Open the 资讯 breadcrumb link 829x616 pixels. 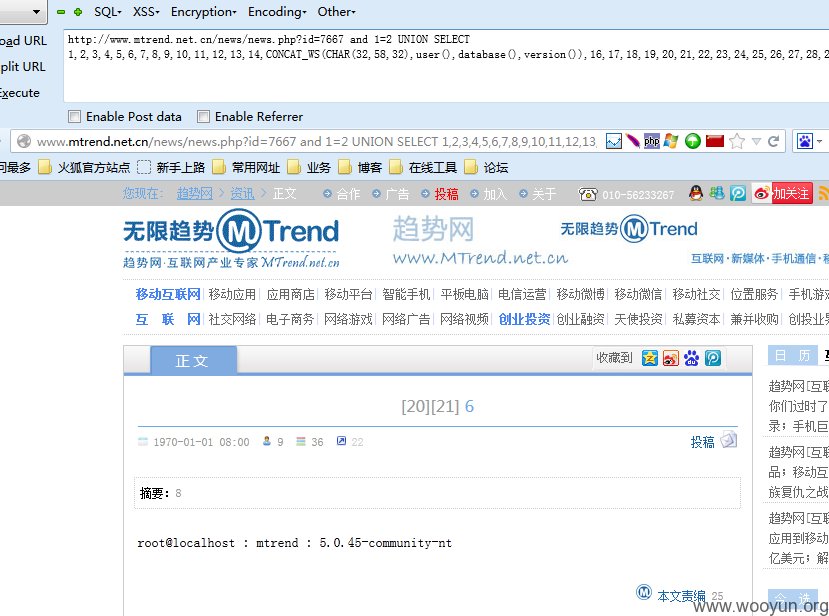(x=242, y=194)
